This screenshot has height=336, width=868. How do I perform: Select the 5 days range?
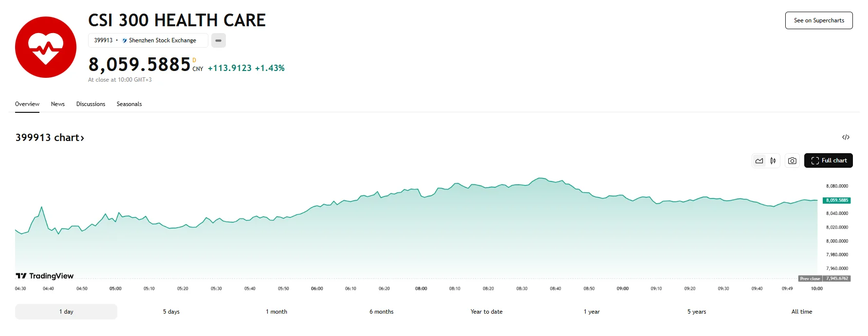(171, 312)
